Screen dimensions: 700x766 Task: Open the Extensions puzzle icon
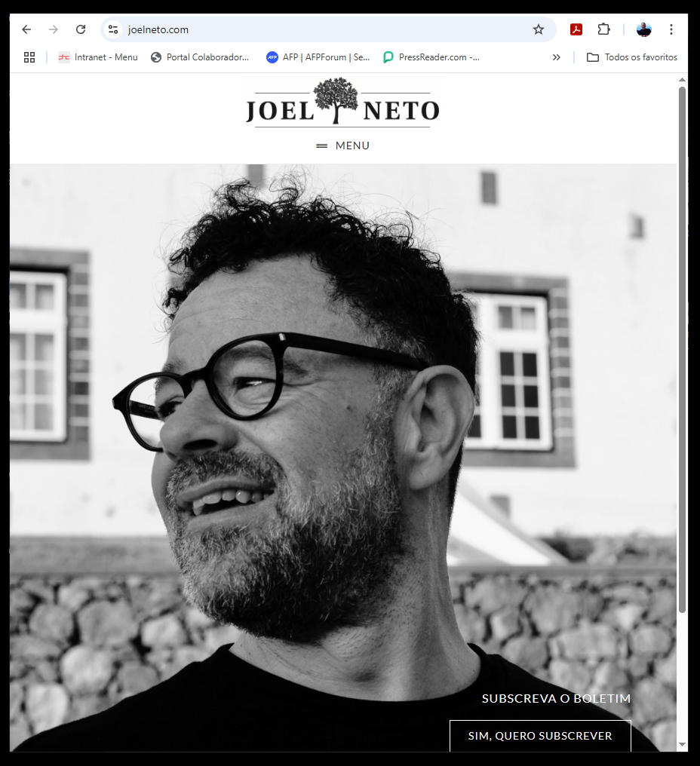click(x=603, y=29)
